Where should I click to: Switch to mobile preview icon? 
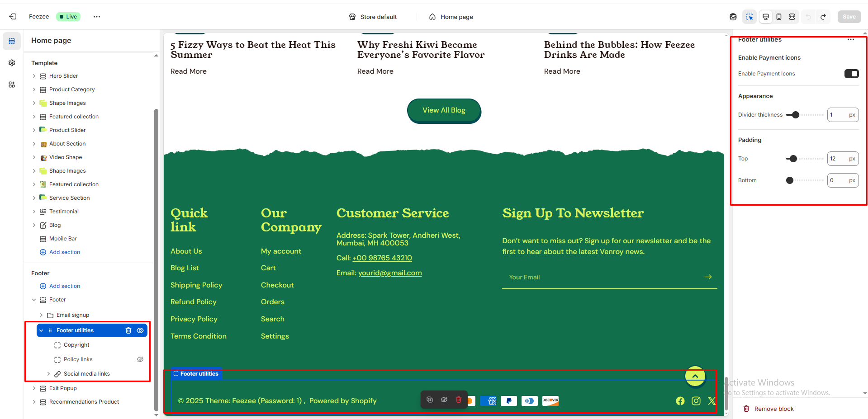[779, 17]
